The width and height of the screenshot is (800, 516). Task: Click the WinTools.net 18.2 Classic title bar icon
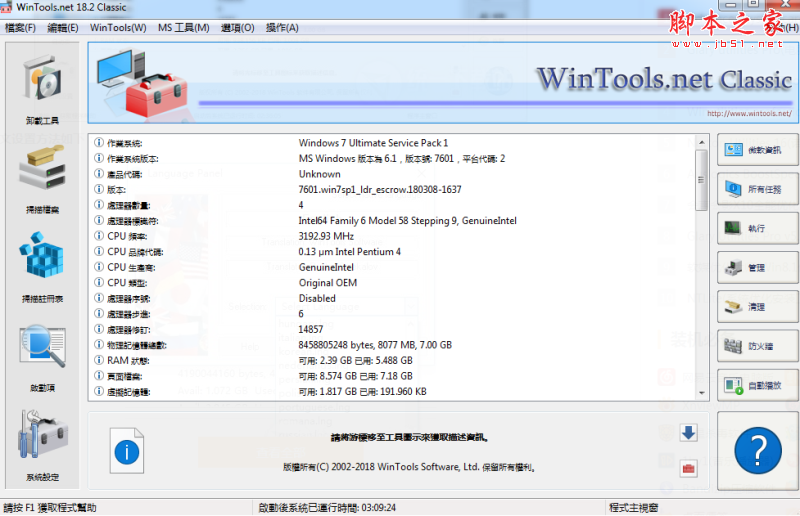(x=6, y=7)
